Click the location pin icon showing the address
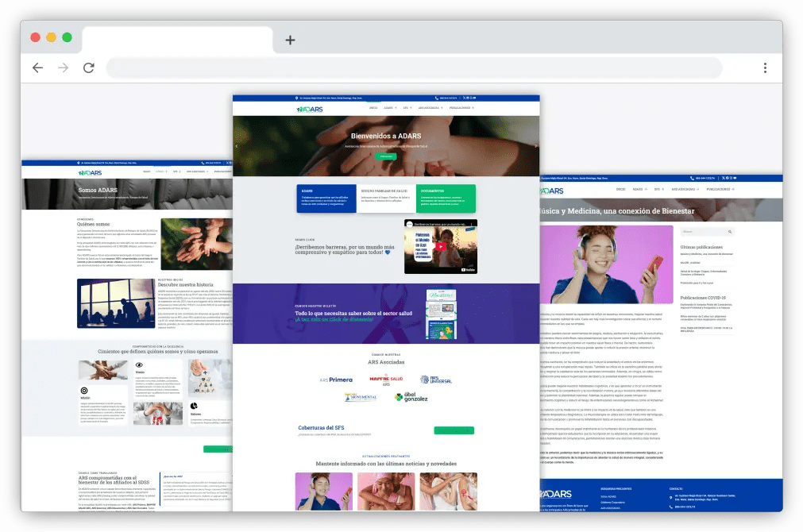This screenshot has width=803, height=532. [296, 98]
